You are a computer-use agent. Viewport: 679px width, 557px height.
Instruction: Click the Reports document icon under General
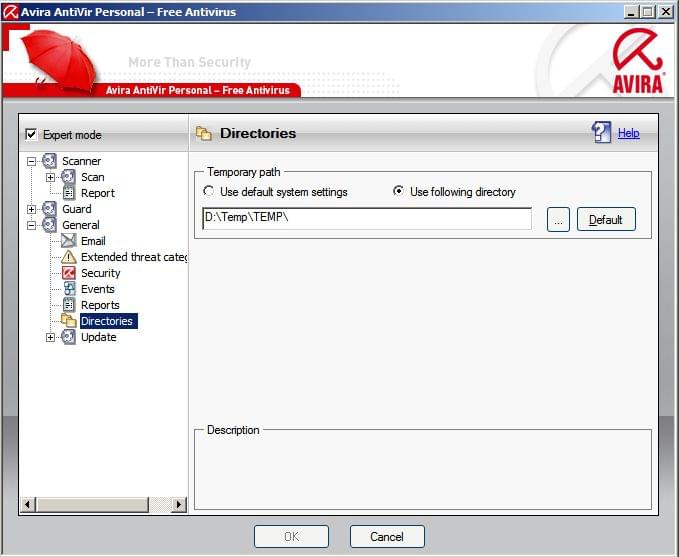pyautogui.click(x=69, y=304)
